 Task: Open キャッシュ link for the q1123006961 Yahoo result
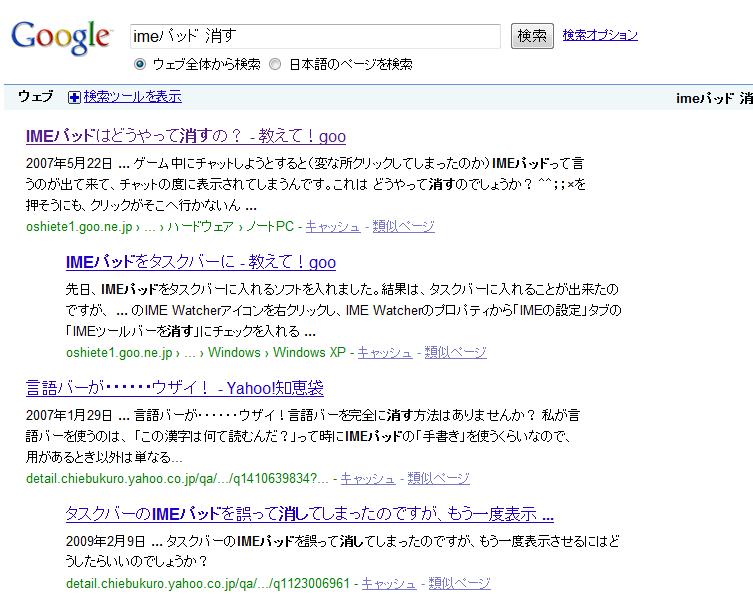[389, 583]
